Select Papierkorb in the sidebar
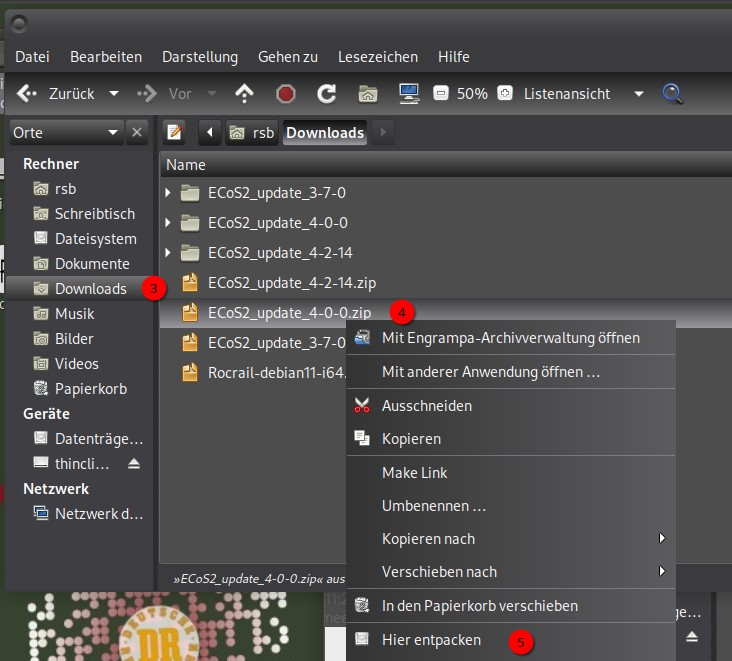 tap(90, 388)
